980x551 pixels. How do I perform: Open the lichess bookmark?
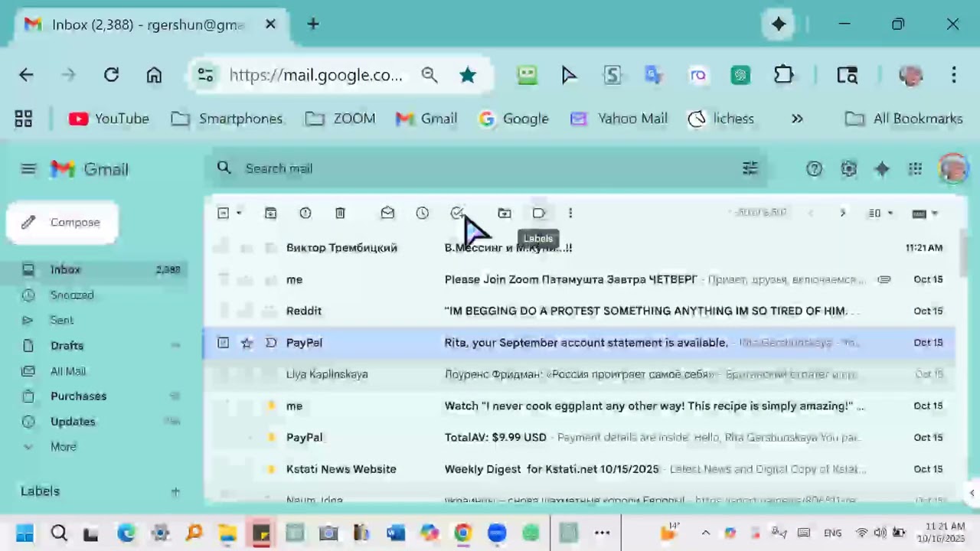click(x=721, y=119)
